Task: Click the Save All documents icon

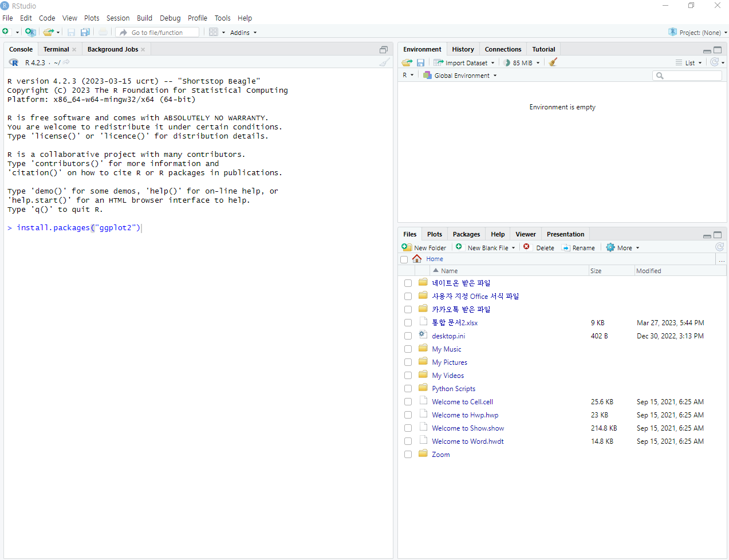Action: pos(85,32)
